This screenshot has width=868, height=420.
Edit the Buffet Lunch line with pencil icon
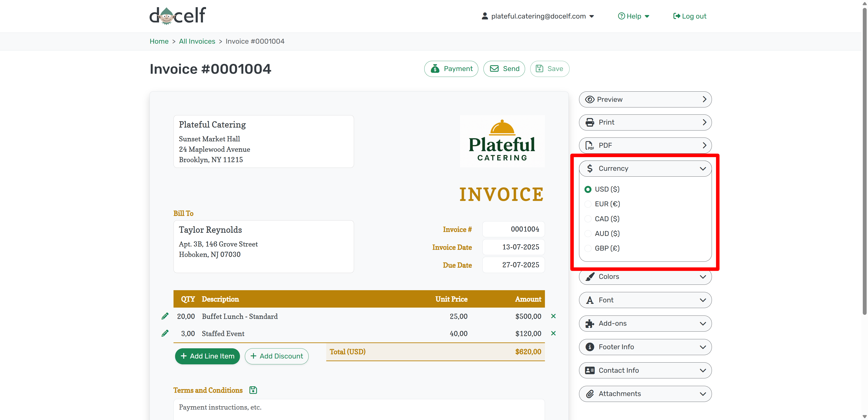click(165, 316)
